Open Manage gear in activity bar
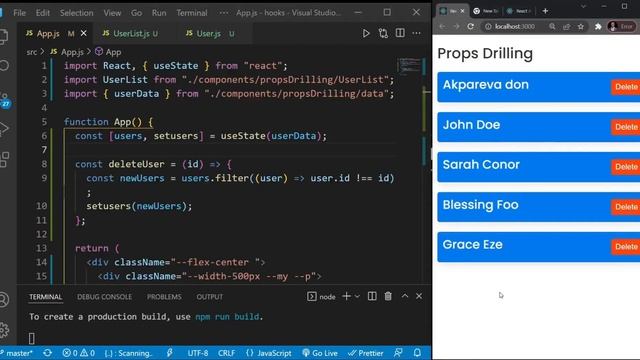The height and width of the screenshot is (360, 640). point(4,330)
